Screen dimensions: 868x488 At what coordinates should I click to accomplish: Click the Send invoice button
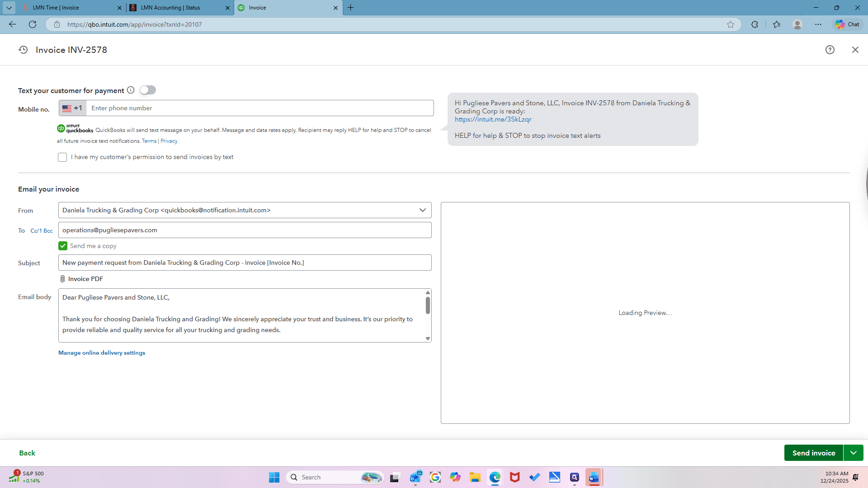click(x=814, y=453)
